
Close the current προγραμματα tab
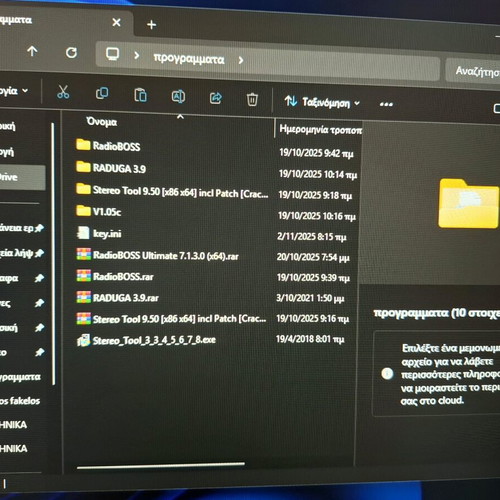(x=116, y=22)
